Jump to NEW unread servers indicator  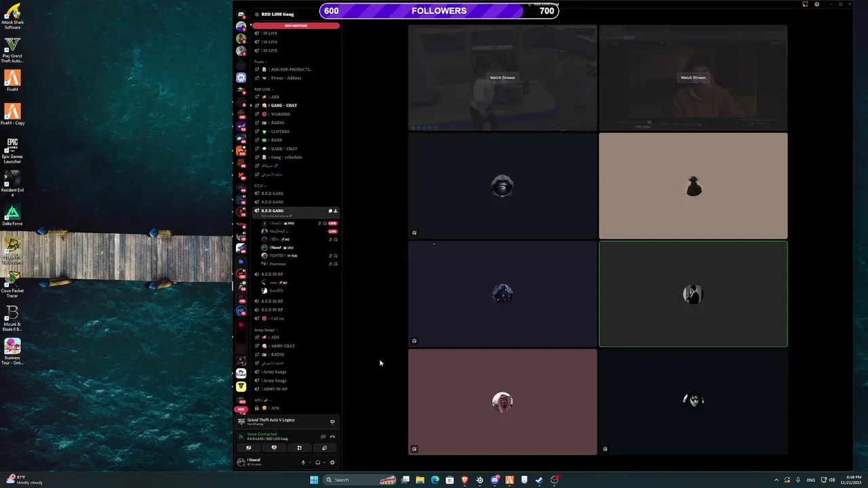point(241,409)
